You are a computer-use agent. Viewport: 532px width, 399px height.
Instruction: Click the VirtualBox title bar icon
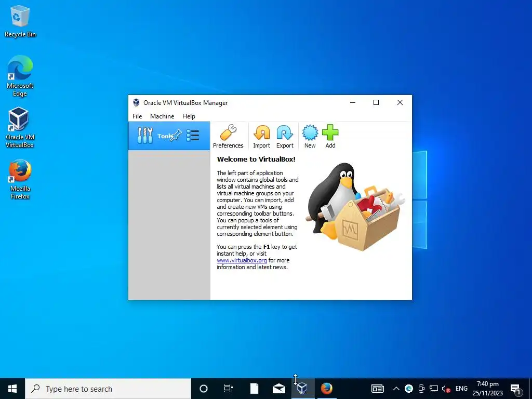click(136, 102)
